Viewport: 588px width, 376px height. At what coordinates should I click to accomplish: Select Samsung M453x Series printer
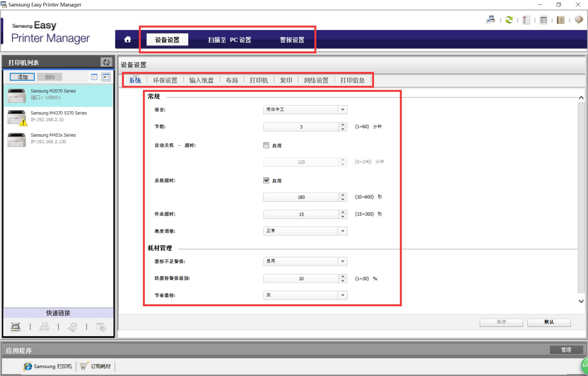coord(58,140)
